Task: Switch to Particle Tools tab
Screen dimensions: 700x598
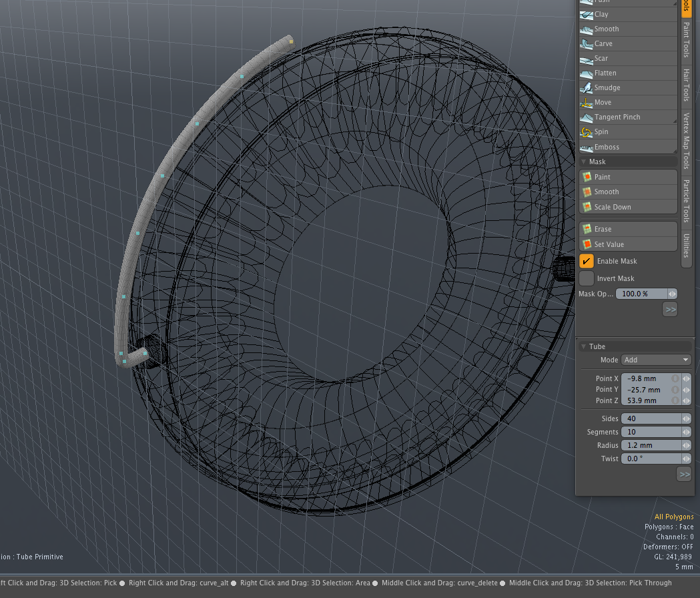Action: (x=687, y=201)
